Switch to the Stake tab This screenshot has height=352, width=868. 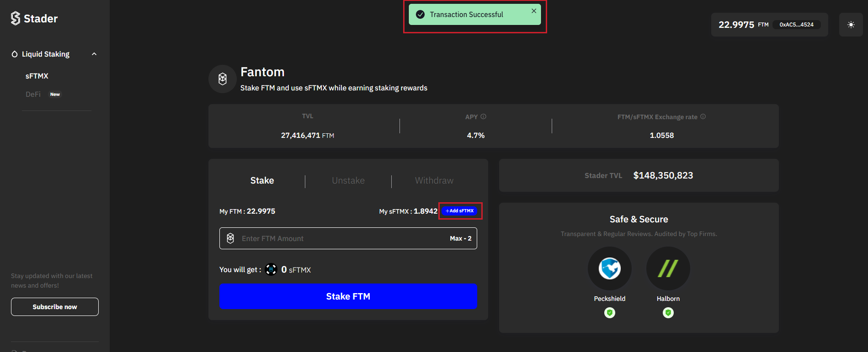tap(262, 180)
